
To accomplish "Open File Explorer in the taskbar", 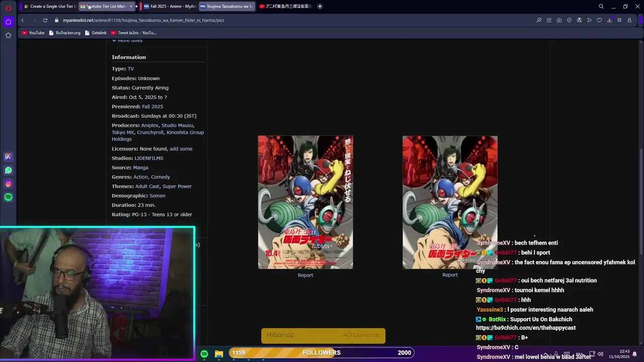I will [x=219, y=354].
